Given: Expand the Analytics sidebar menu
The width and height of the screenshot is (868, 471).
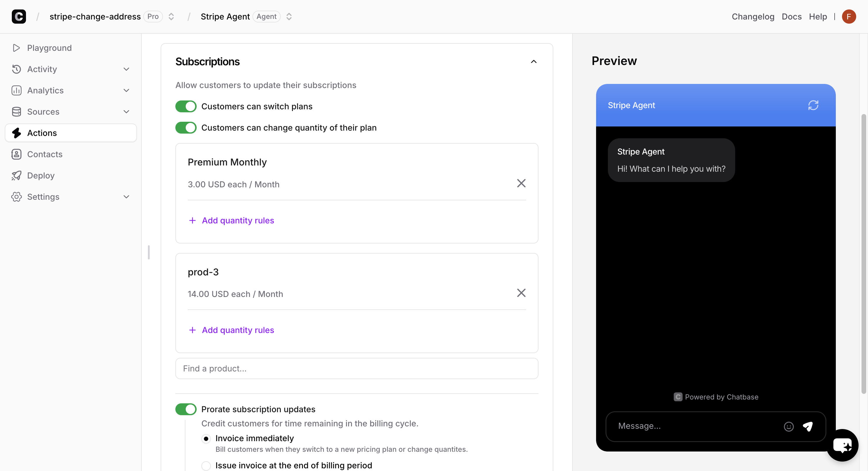Looking at the screenshot, I should click(126, 90).
